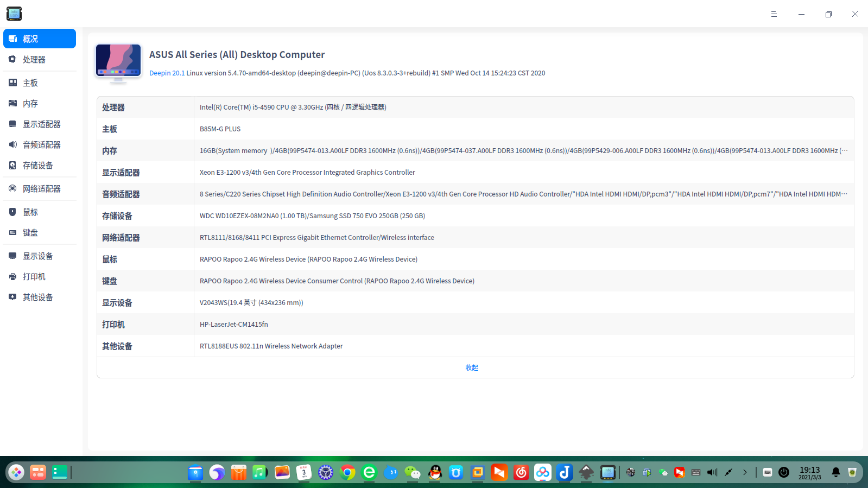Launch the purple swirl browser in dock
This screenshot has width=868, height=488.
pos(217,472)
